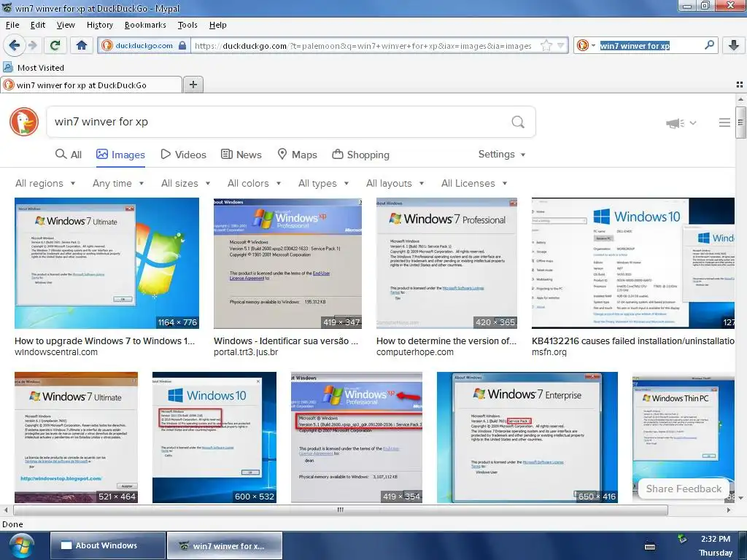
Task: Open the Home page icon
Action: (x=82, y=45)
